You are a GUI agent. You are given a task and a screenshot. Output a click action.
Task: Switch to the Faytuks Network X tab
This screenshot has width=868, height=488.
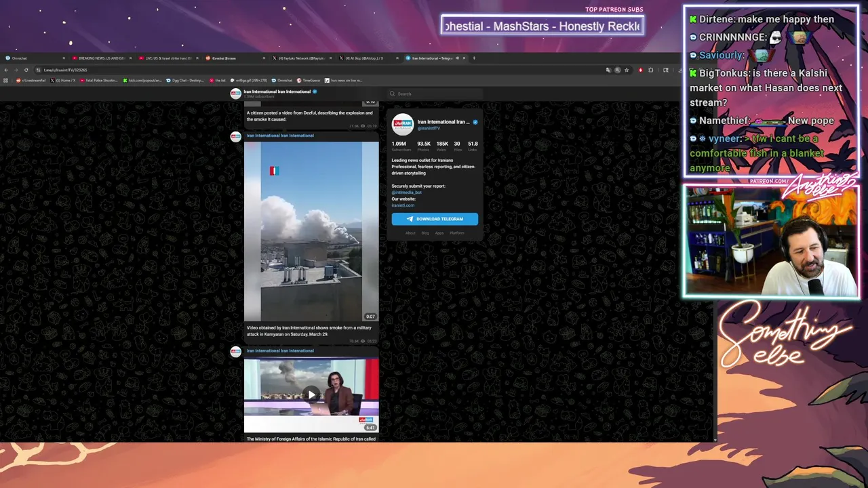(x=302, y=58)
